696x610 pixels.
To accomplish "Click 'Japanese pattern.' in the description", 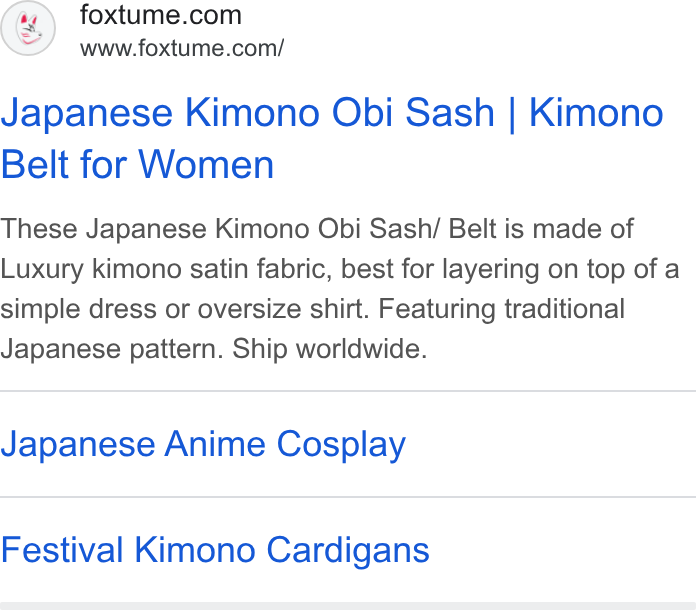I will click(112, 349).
